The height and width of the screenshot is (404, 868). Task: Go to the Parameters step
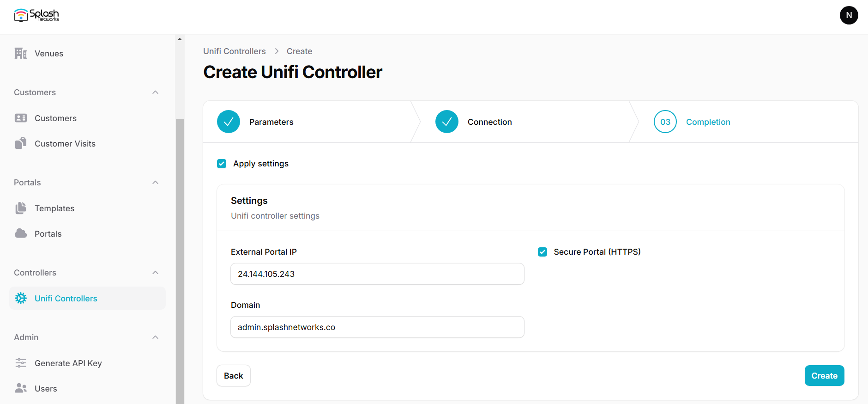coord(255,122)
